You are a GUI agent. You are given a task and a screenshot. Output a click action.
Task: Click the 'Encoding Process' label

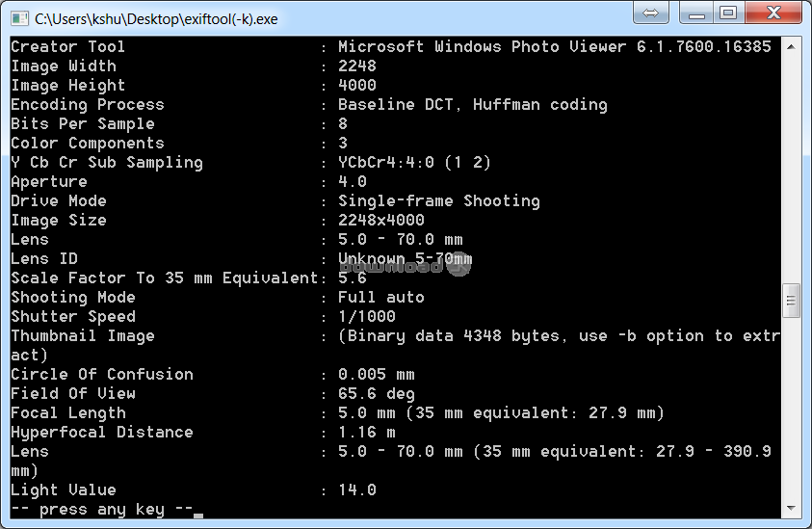(88, 104)
